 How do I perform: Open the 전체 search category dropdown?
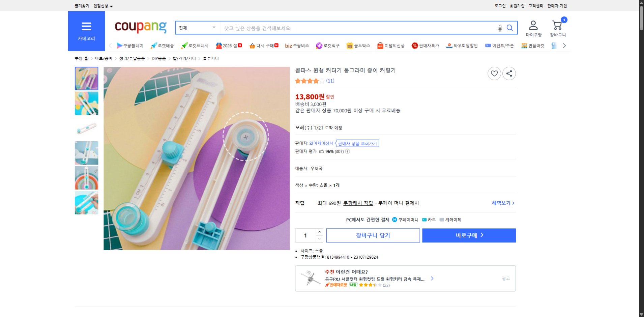point(197,28)
